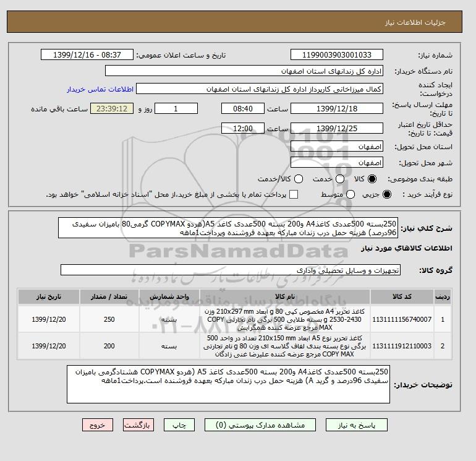Select the کالا radio button
Viewport: 476px width, 461px height.
coord(372,179)
